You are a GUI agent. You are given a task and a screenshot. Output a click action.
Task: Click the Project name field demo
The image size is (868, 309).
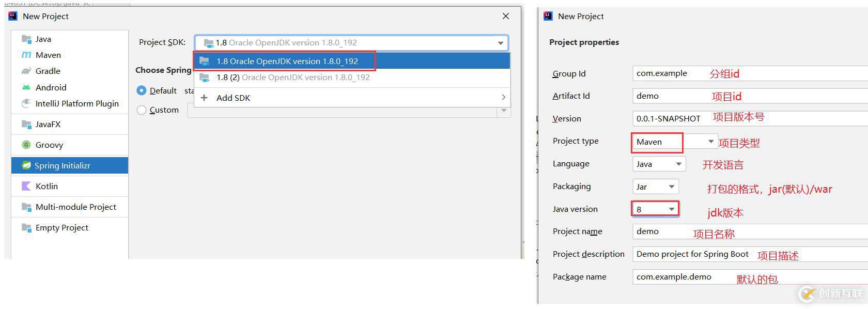point(750,231)
